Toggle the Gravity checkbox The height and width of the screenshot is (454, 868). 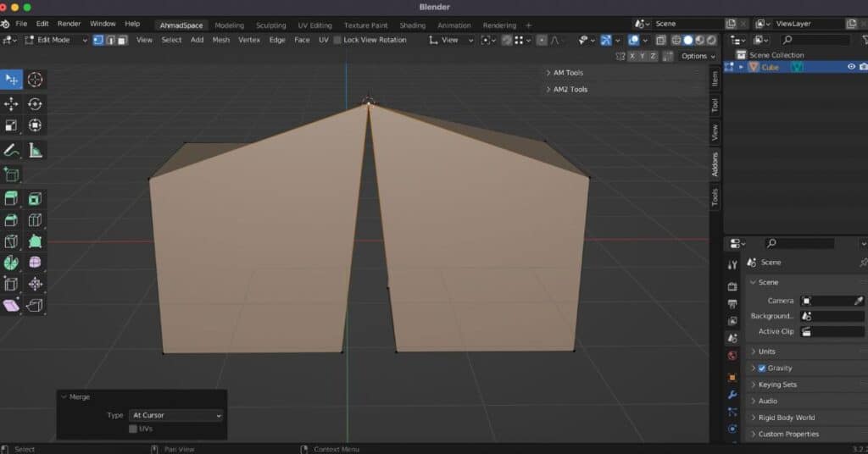761,368
